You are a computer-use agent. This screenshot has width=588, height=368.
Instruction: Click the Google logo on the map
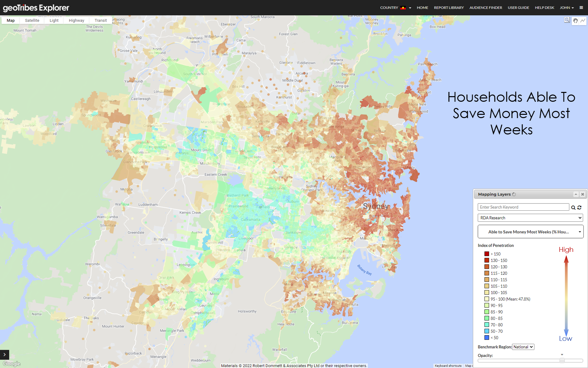point(11,363)
